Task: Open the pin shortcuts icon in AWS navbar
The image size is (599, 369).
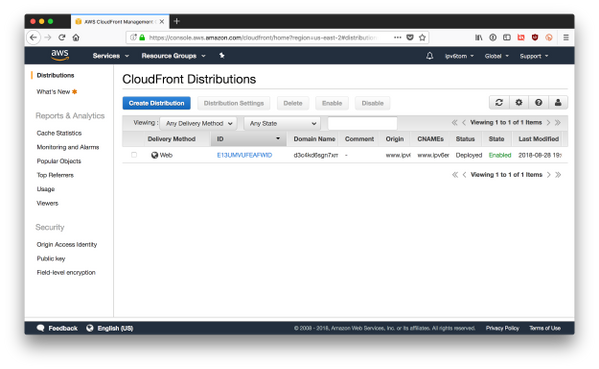Action: tap(222, 56)
